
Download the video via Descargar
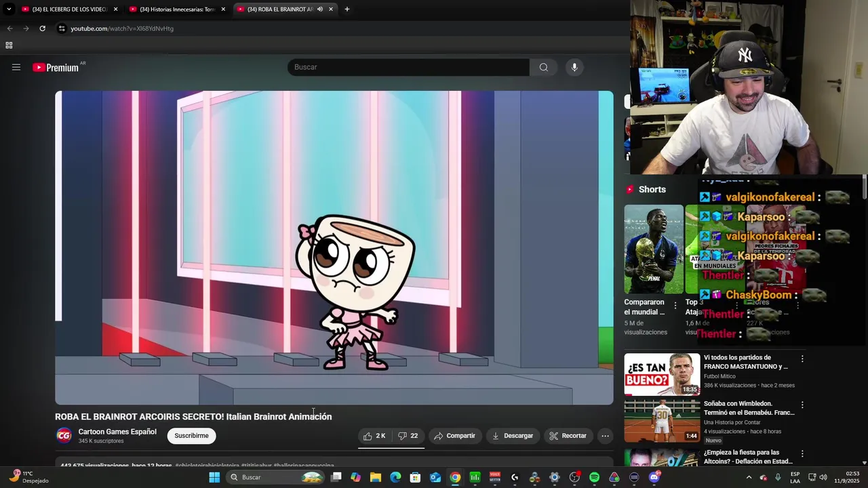[x=513, y=436]
